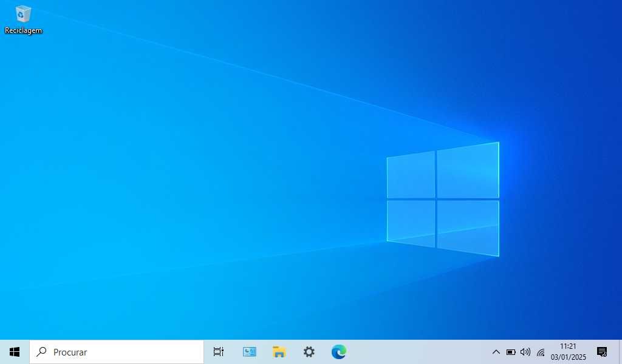622x364 pixels.
Task: Click the Procurar search box
Action: coord(117,352)
